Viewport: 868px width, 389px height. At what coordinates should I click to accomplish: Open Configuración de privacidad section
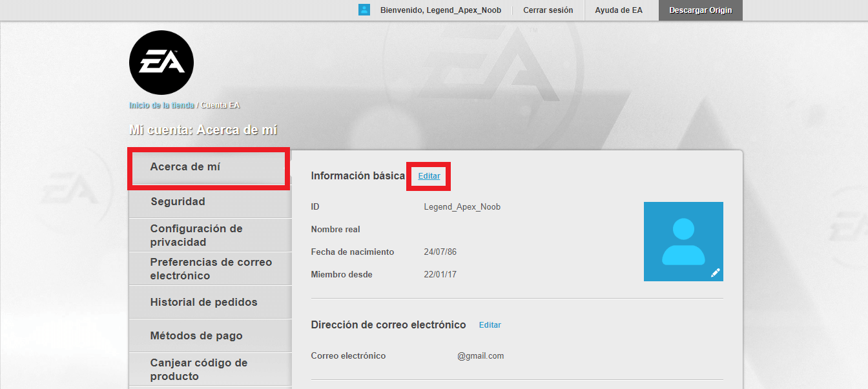tap(210, 235)
